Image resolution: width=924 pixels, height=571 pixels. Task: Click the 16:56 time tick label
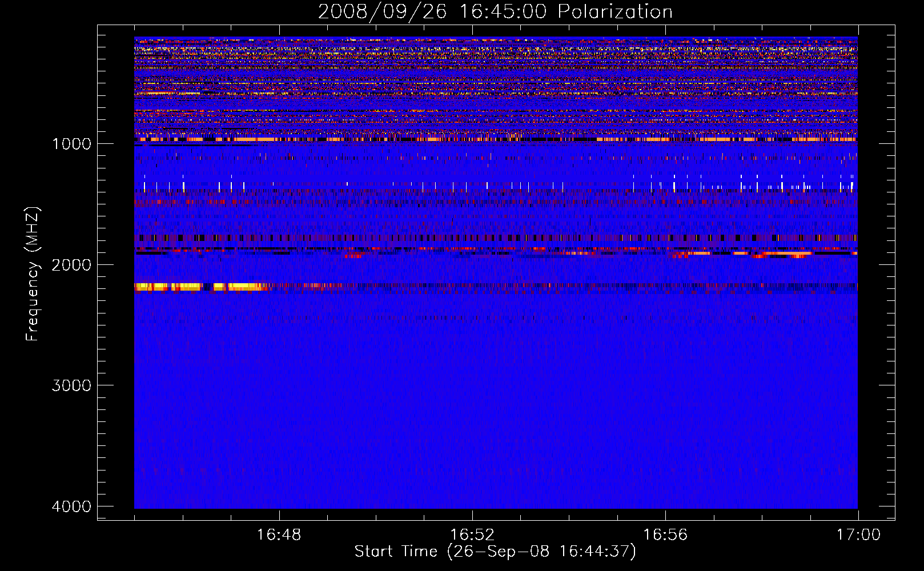(x=665, y=535)
